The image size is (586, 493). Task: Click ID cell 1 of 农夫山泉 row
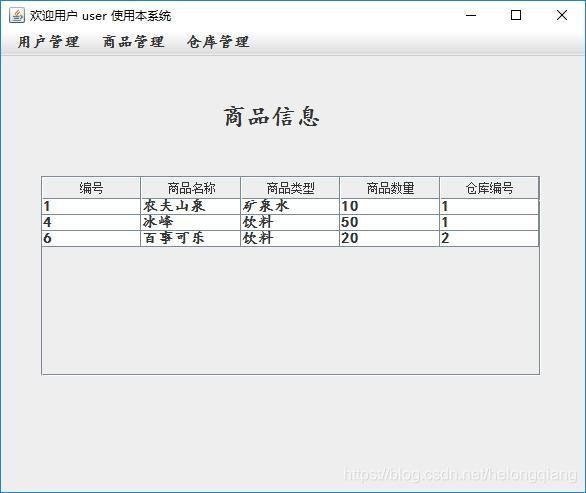point(91,206)
